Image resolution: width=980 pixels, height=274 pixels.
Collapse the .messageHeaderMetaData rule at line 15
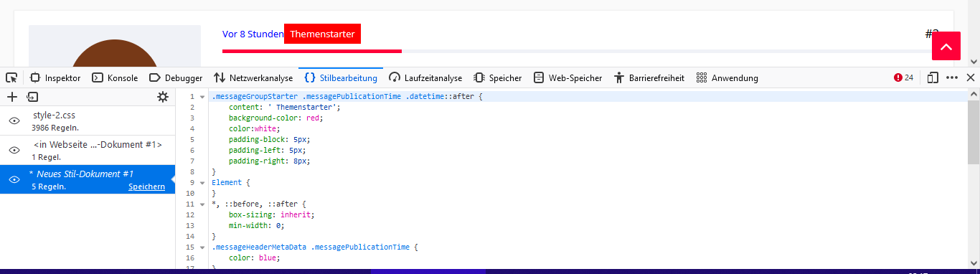pos(203,247)
